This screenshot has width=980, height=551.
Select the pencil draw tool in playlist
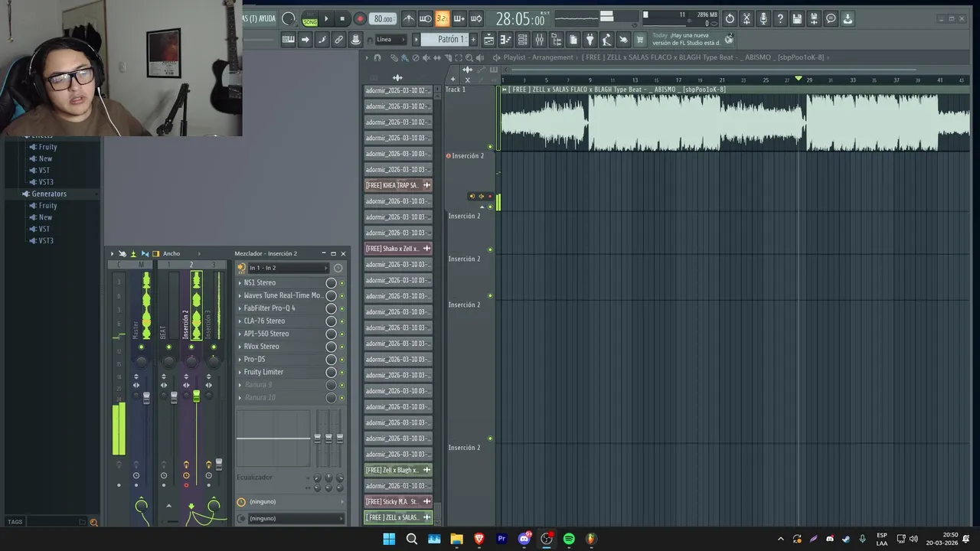(x=394, y=57)
